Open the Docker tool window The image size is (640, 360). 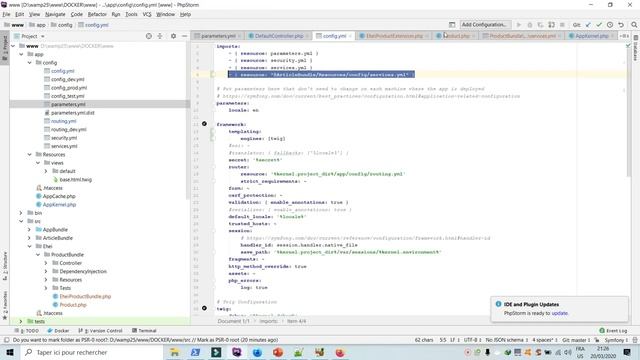(x=58, y=331)
